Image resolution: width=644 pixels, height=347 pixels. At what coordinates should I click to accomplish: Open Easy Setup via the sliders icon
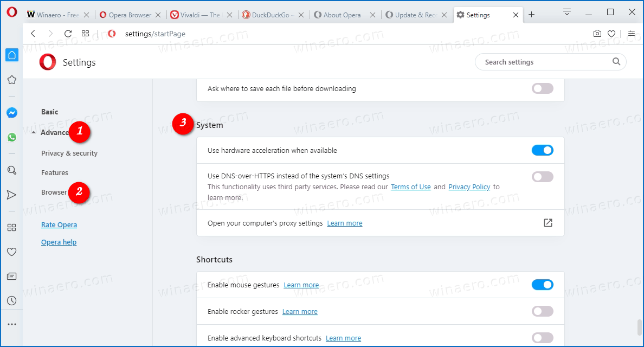click(x=632, y=33)
